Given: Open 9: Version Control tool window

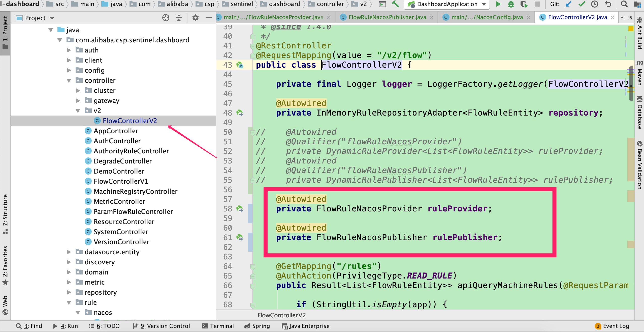Looking at the screenshot, I should [x=161, y=326].
